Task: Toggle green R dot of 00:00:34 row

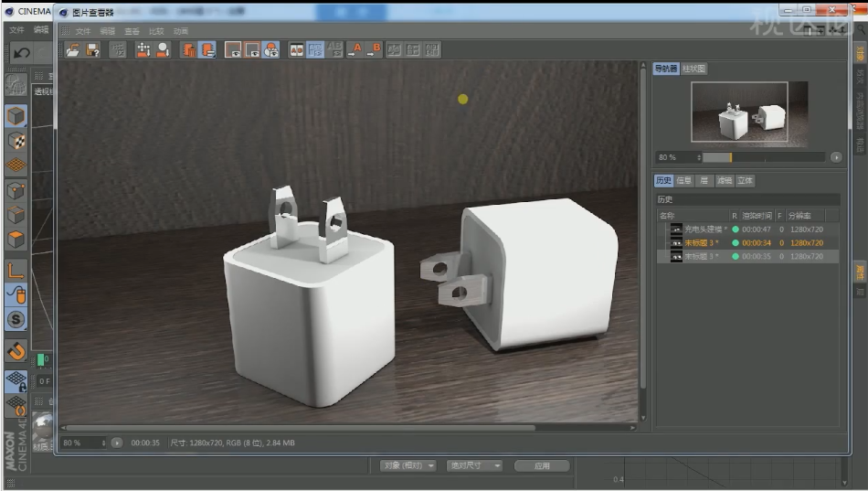Action: click(736, 242)
